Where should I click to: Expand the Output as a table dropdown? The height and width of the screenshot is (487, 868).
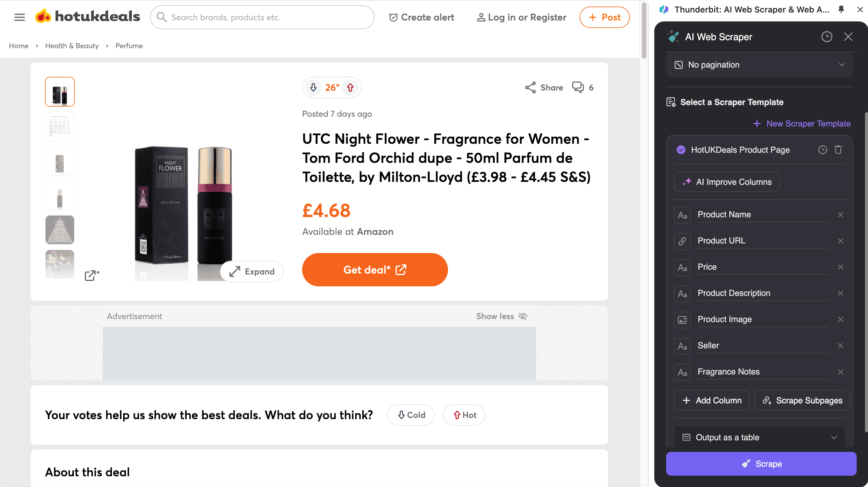click(760, 438)
